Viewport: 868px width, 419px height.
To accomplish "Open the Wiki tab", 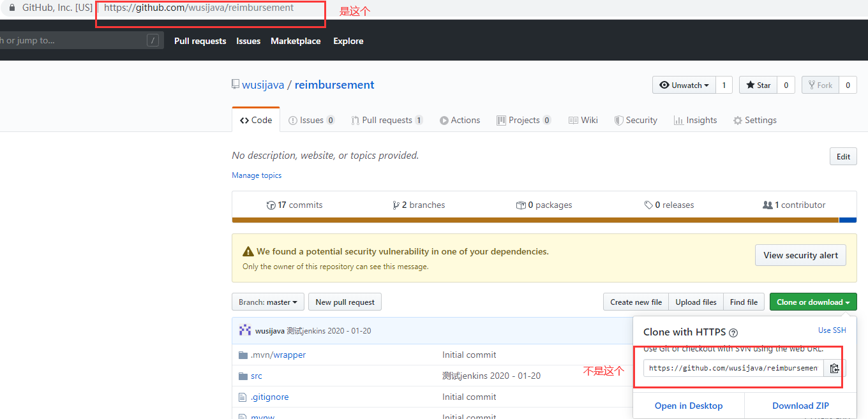I will pyautogui.click(x=583, y=120).
